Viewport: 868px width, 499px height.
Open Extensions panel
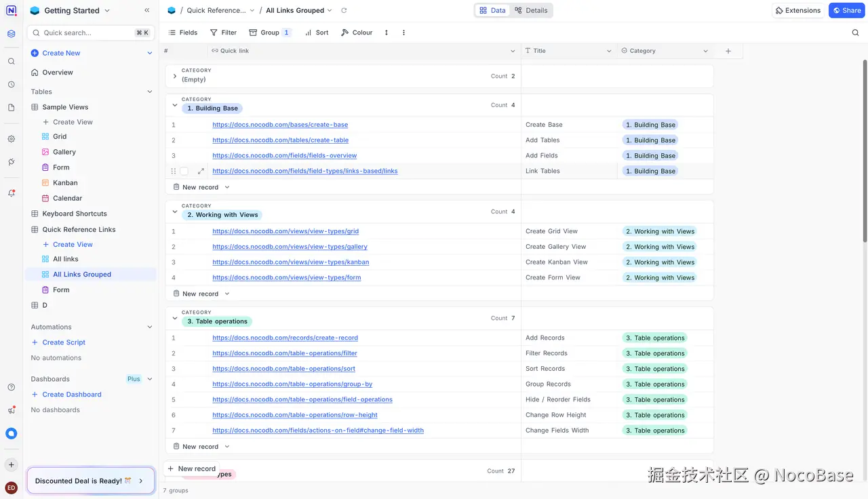(798, 10)
